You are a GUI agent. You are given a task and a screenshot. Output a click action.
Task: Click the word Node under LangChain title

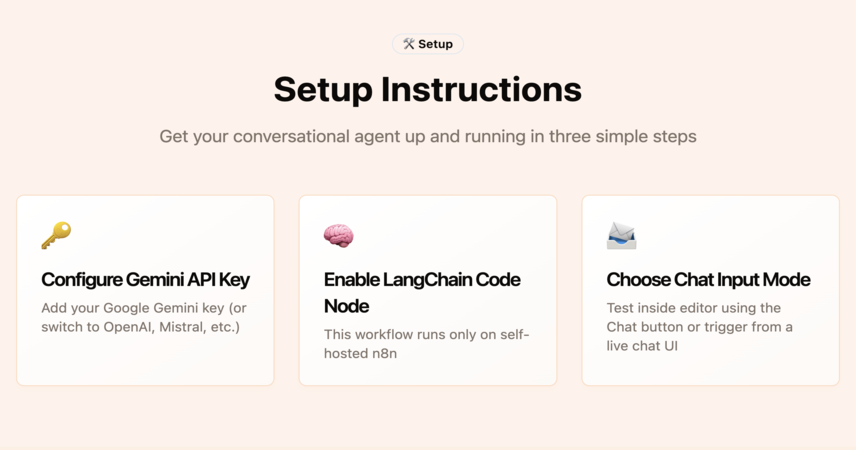[346, 306]
